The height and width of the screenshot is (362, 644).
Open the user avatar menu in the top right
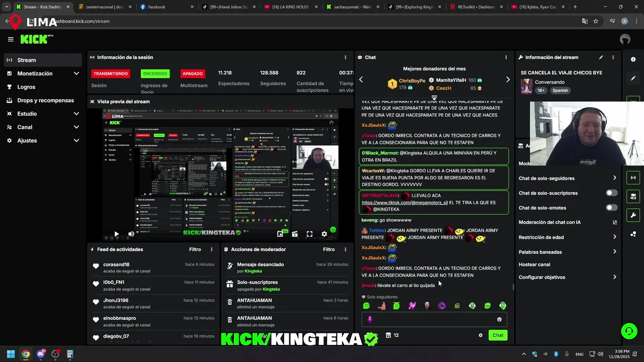click(x=625, y=39)
